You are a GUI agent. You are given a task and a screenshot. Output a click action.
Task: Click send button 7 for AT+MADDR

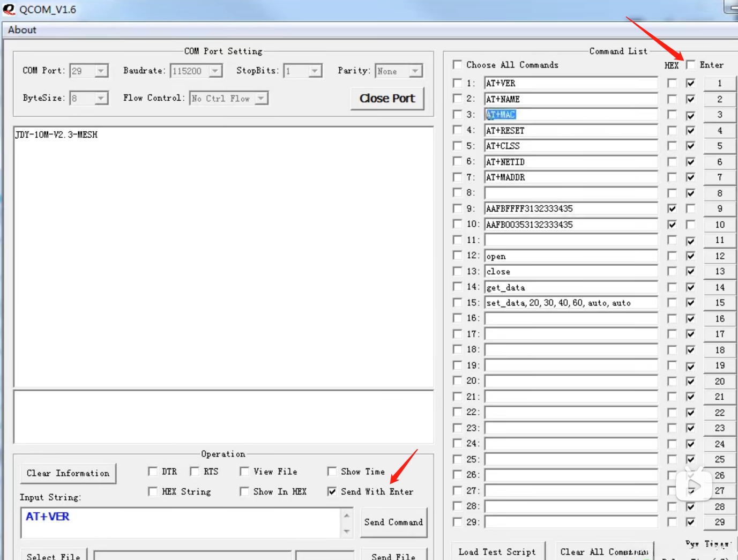click(720, 177)
